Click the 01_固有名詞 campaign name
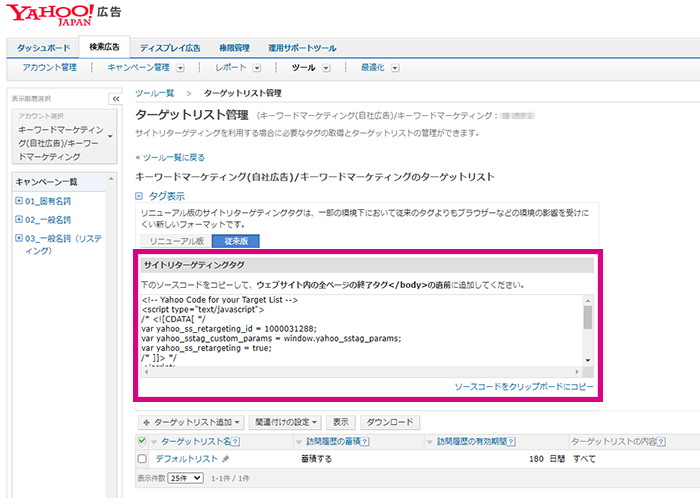Screen dimensions: 700x498 tap(48, 201)
